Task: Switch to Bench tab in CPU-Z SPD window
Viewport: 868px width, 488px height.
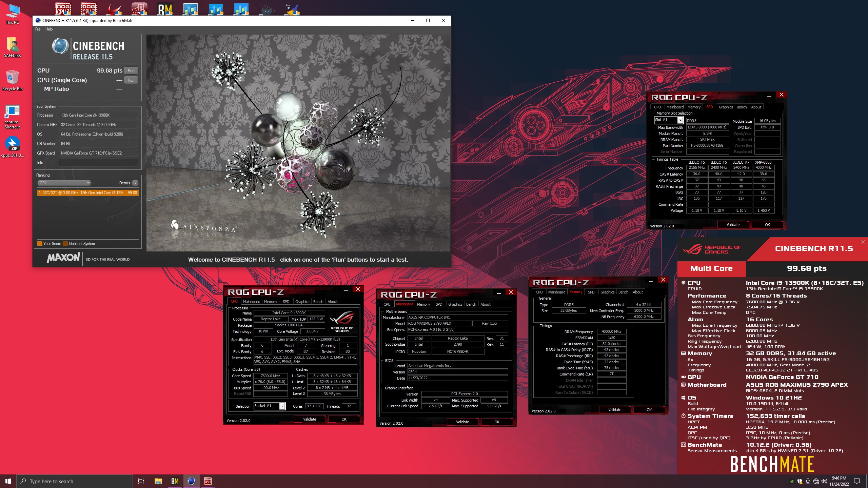Action: click(x=742, y=107)
